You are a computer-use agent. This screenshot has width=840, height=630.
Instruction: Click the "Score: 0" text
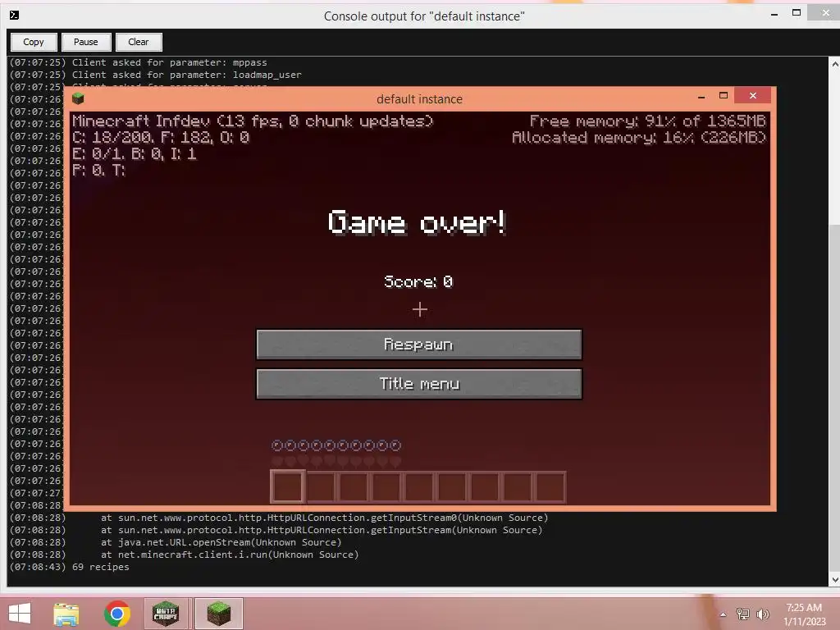[x=418, y=282]
